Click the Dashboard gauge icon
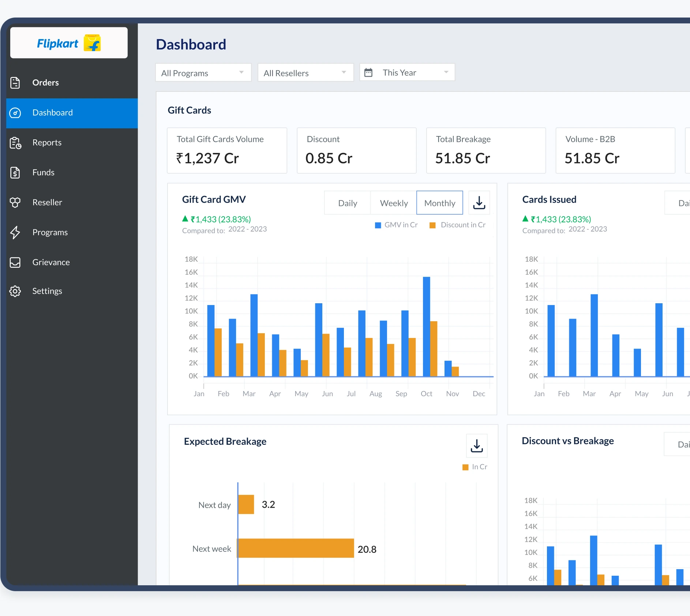This screenshot has height=616, width=690. tap(15, 113)
